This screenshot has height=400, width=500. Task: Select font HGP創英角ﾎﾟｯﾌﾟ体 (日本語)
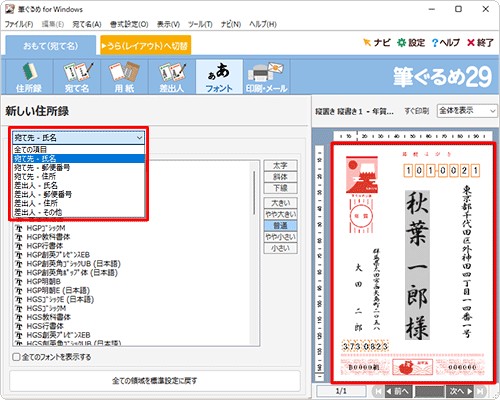tap(72, 273)
